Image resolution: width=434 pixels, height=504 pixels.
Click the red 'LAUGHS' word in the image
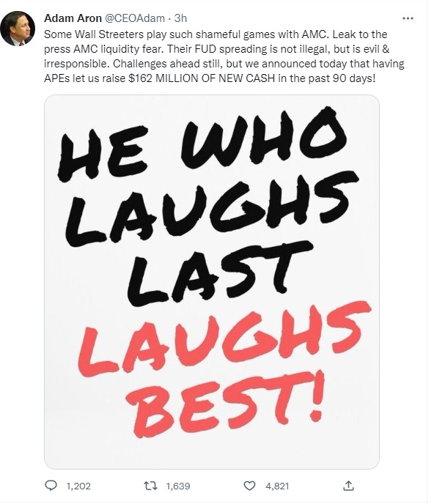224,338
